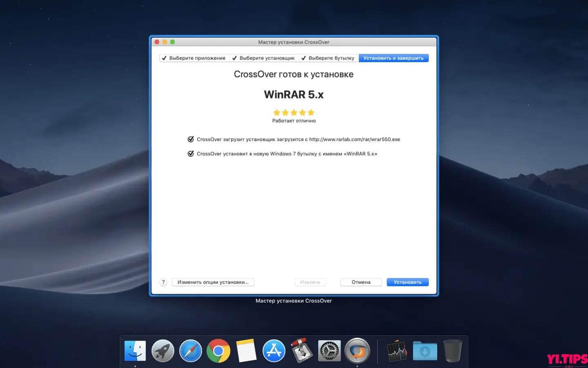Open the Downloads folder in the Dock
The image size is (588, 368).
coord(424,350)
